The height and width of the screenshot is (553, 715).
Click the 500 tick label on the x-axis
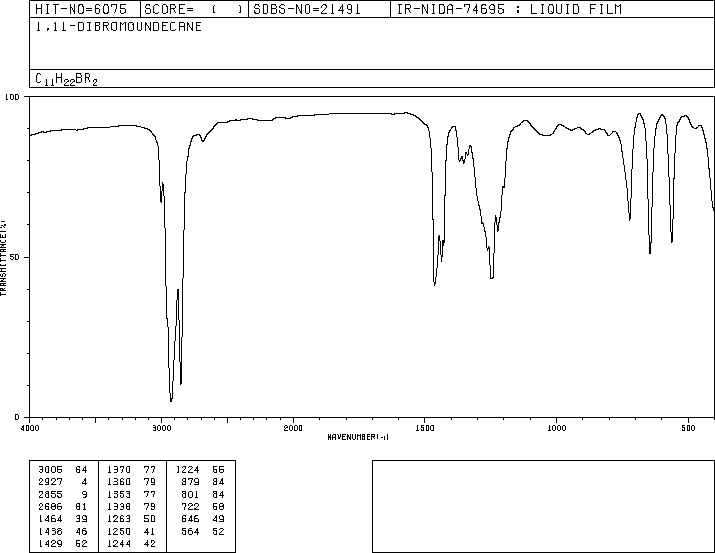pos(689,428)
